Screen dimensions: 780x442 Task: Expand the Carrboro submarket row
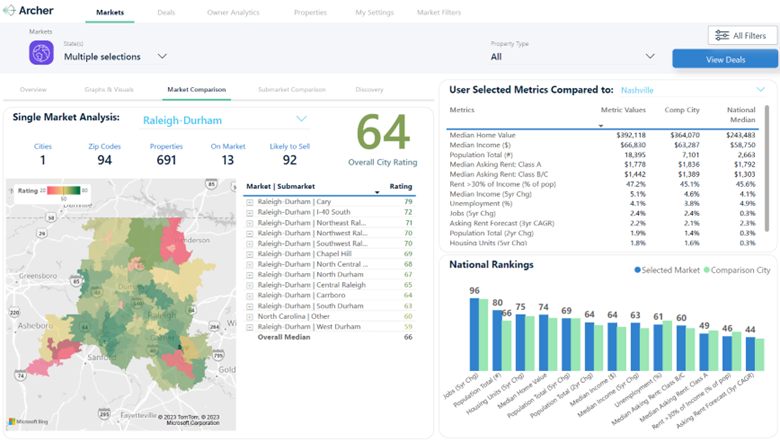click(x=250, y=295)
